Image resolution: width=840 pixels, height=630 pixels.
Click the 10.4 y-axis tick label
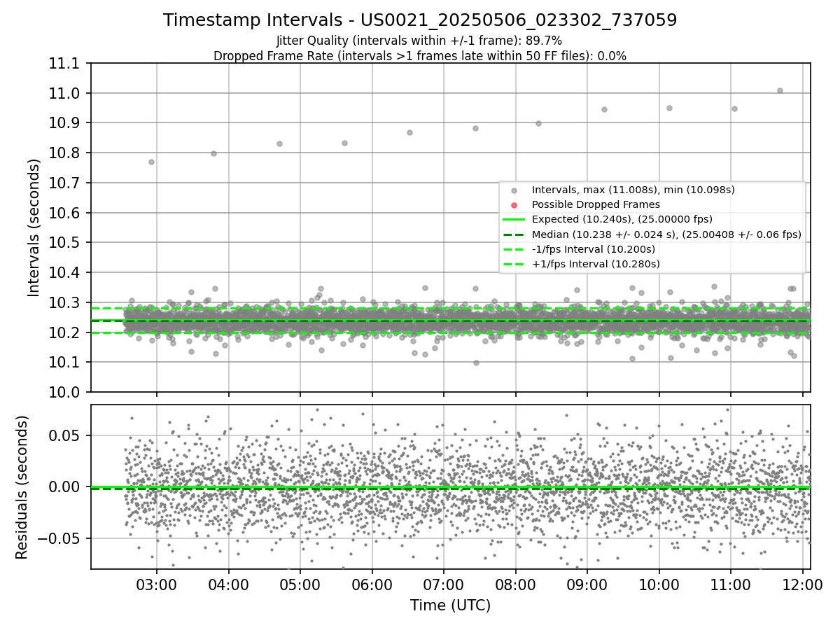pos(66,273)
